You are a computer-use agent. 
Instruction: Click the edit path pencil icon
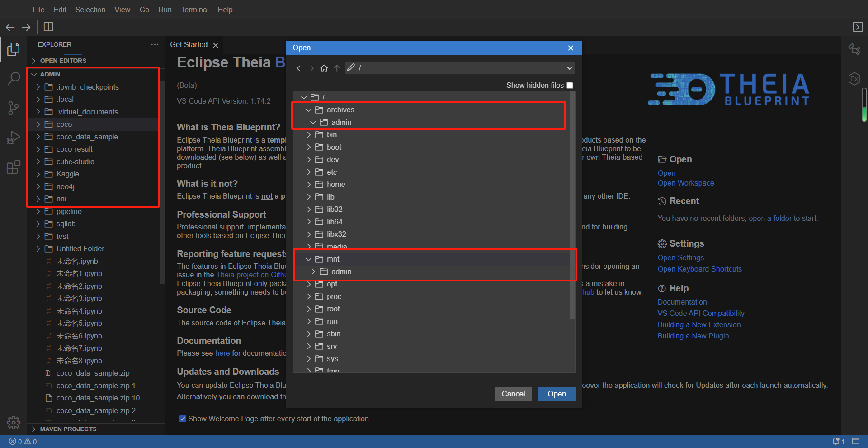click(x=350, y=67)
